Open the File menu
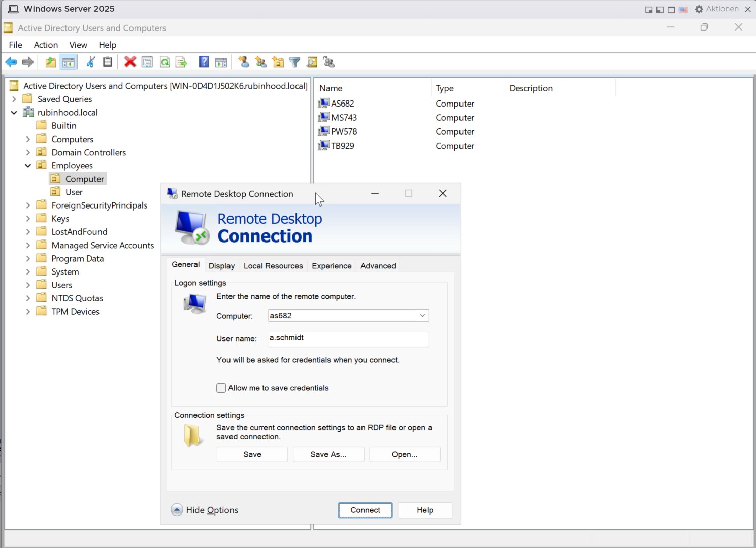756x548 pixels. (16, 45)
